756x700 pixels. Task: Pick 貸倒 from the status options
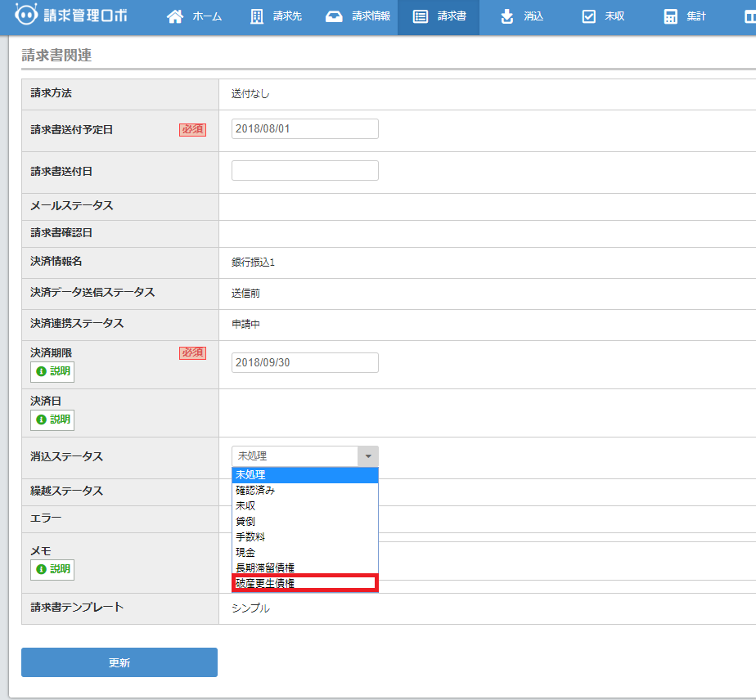304,521
